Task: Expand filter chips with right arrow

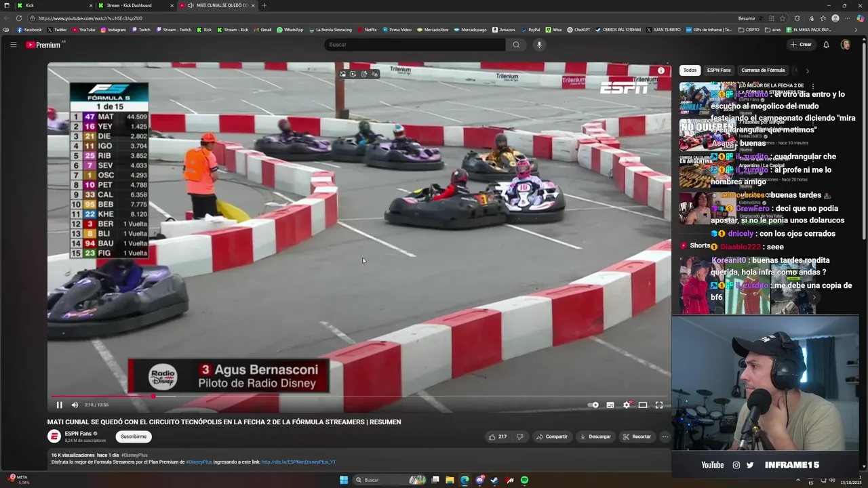Action: point(807,70)
